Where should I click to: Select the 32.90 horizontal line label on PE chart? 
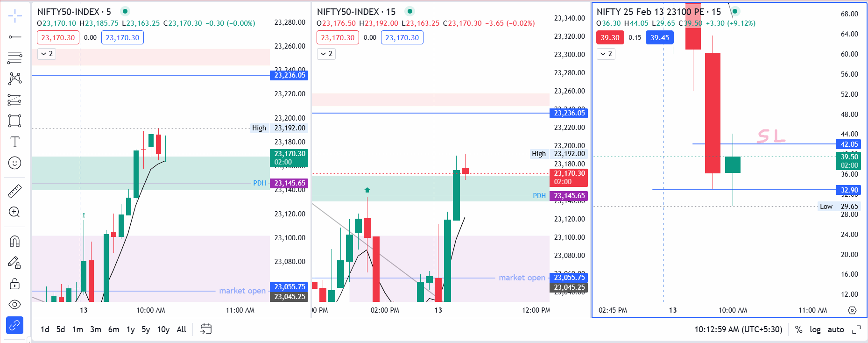click(849, 190)
